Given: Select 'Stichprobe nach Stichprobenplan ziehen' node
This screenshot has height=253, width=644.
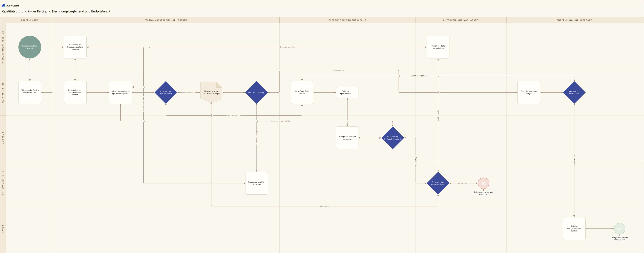Looking at the screenshot, I should [75, 92].
